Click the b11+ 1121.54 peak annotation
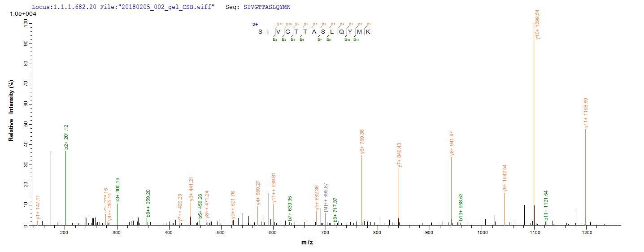 pyautogui.click(x=546, y=205)
